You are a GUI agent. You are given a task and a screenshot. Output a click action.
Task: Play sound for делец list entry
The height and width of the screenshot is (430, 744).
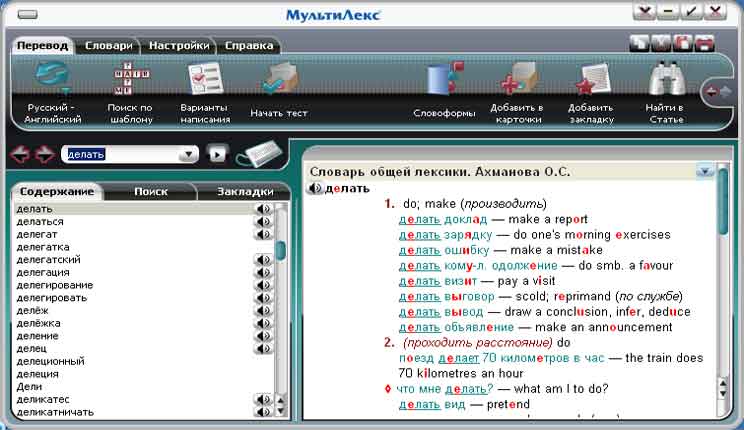263,349
